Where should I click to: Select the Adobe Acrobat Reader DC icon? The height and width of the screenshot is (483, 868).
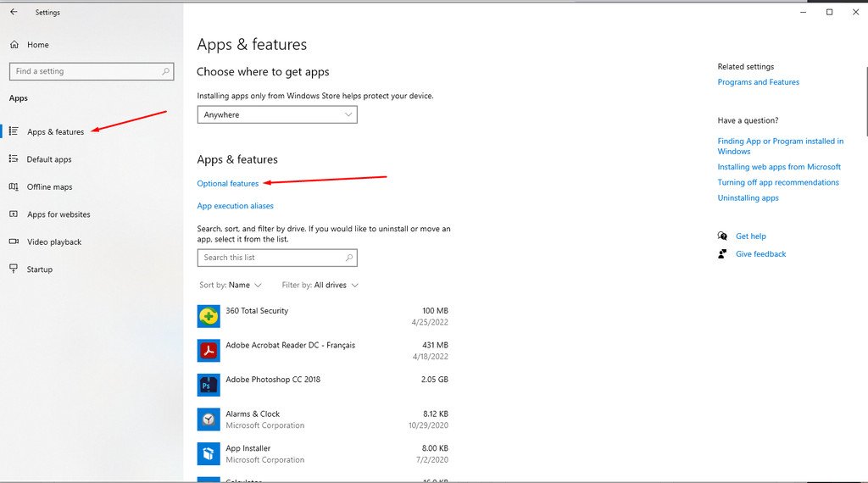(x=209, y=350)
